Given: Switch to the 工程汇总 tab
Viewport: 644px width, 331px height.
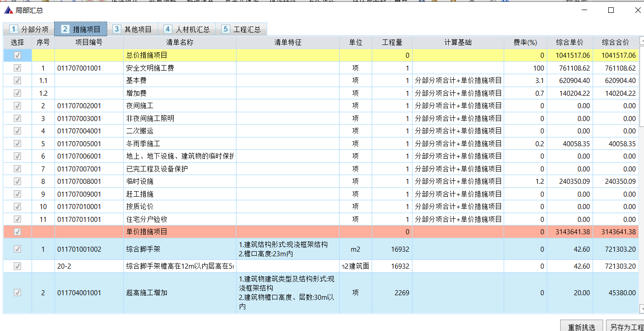Looking at the screenshot, I should 241,29.
